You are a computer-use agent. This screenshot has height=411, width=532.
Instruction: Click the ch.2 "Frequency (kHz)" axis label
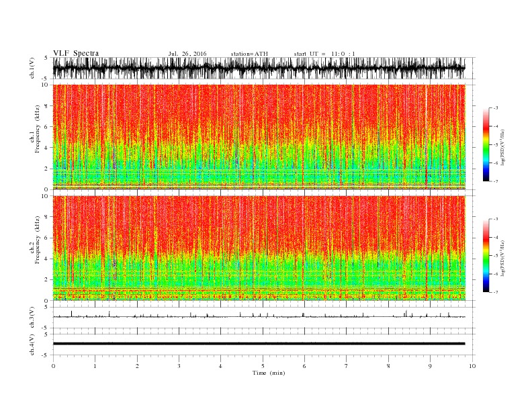click(38, 240)
